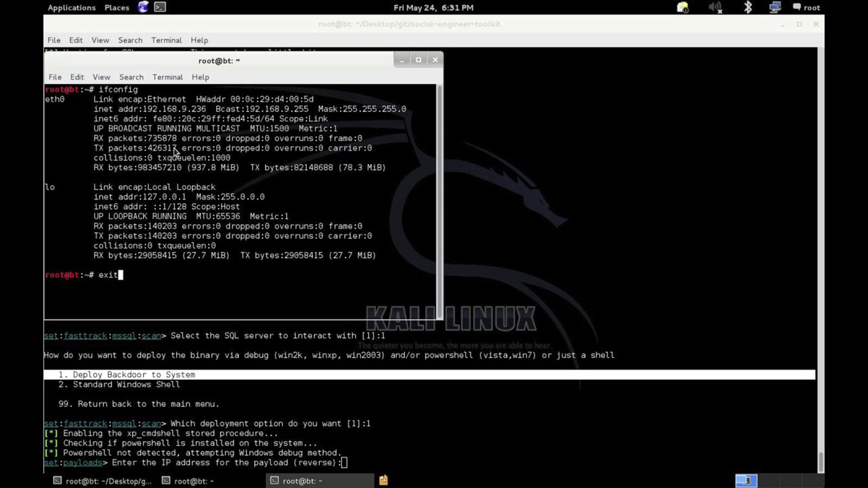Click the cursor after the exit command

tap(121, 275)
